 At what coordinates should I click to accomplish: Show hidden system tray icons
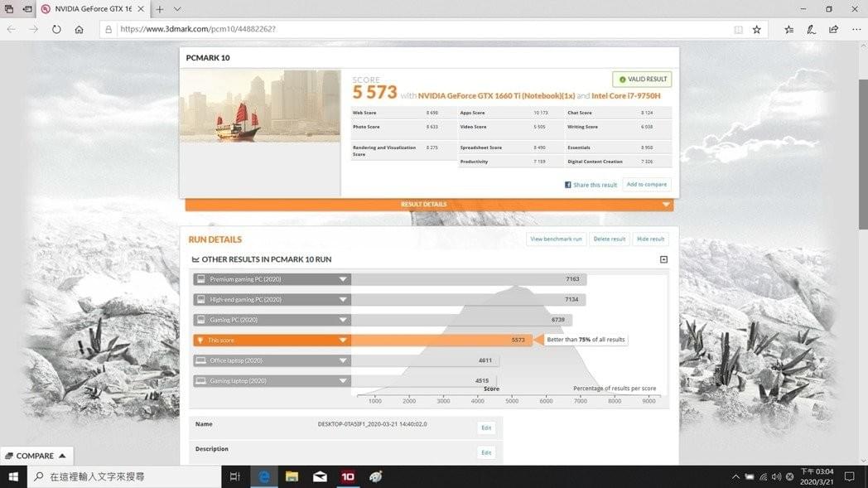[735, 476]
